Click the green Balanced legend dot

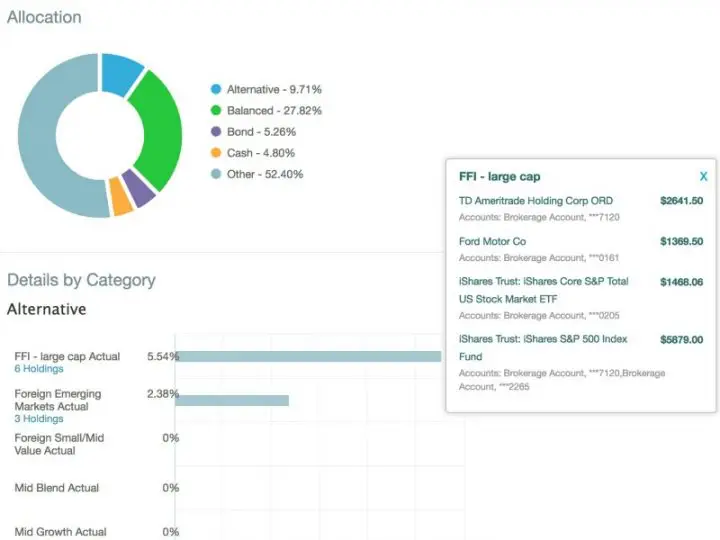pyautogui.click(x=215, y=110)
